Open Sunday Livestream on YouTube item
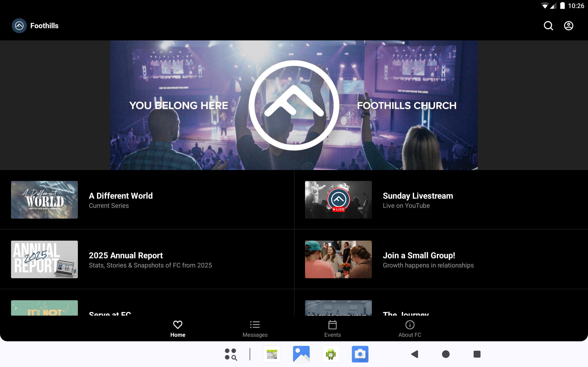The height and width of the screenshot is (367, 588). click(x=418, y=200)
